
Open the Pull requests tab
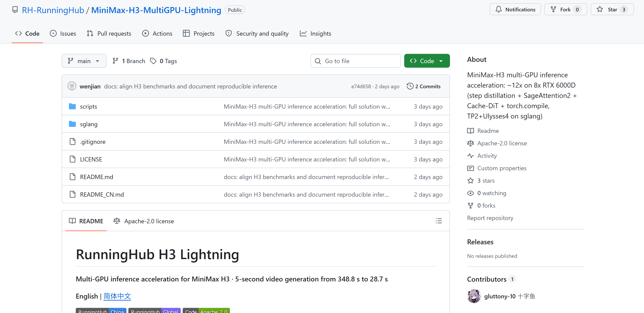pyautogui.click(x=109, y=33)
